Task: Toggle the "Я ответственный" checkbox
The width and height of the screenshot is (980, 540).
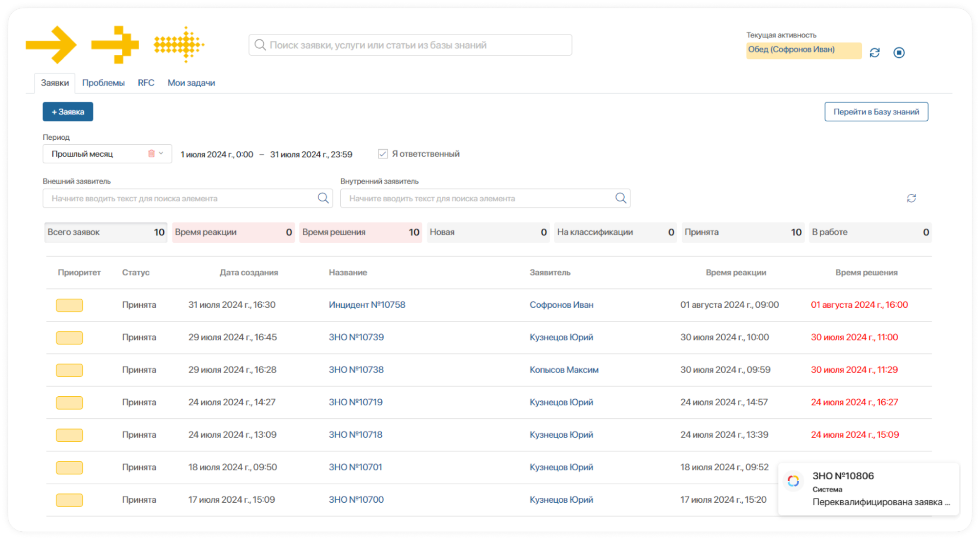Action: (x=383, y=154)
